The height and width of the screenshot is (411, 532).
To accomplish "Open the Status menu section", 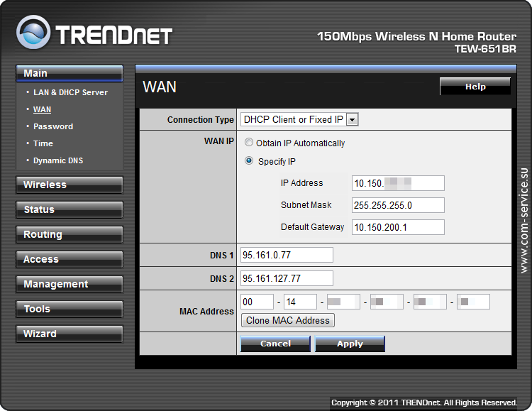I will tap(70, 209).
